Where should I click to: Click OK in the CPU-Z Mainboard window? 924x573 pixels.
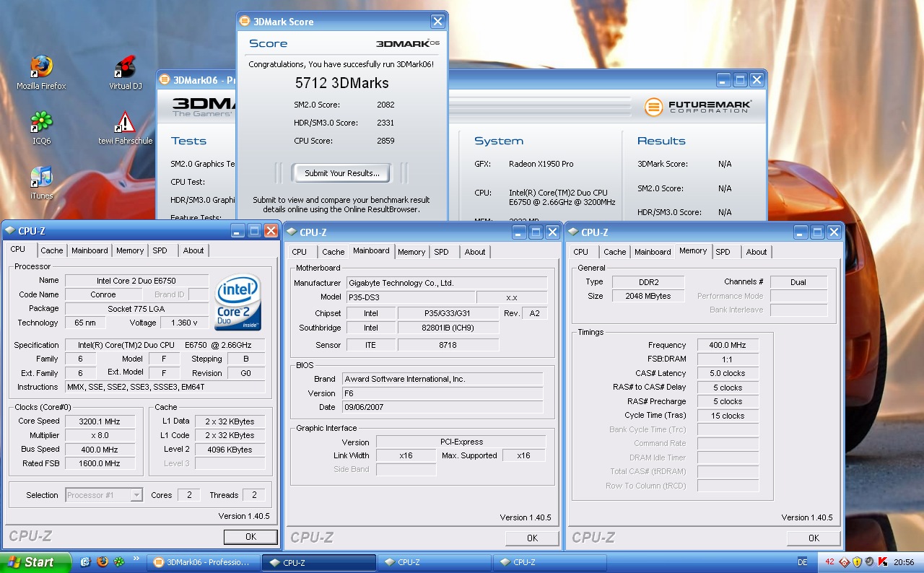point(532,538)
